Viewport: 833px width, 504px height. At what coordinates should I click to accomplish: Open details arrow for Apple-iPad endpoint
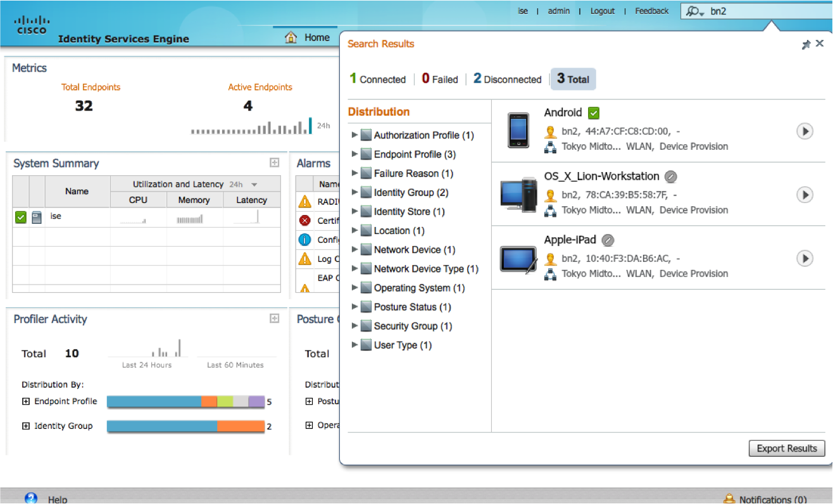805,259
